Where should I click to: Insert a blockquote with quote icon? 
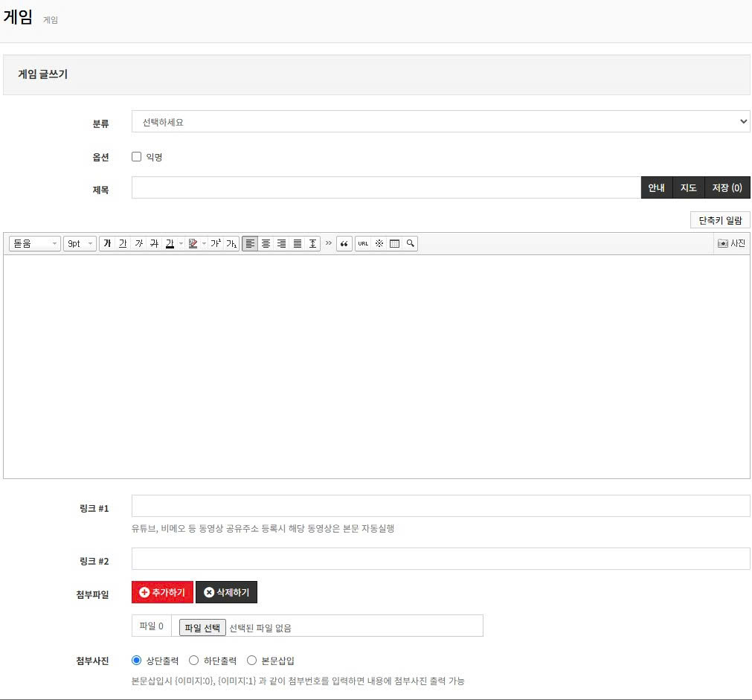344,244
